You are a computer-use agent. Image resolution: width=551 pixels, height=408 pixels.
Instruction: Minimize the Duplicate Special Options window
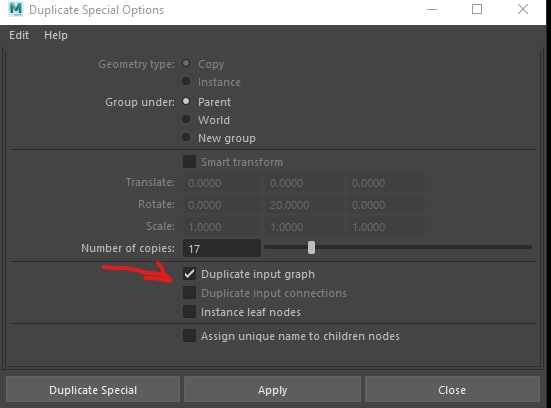tap(432, 9)
